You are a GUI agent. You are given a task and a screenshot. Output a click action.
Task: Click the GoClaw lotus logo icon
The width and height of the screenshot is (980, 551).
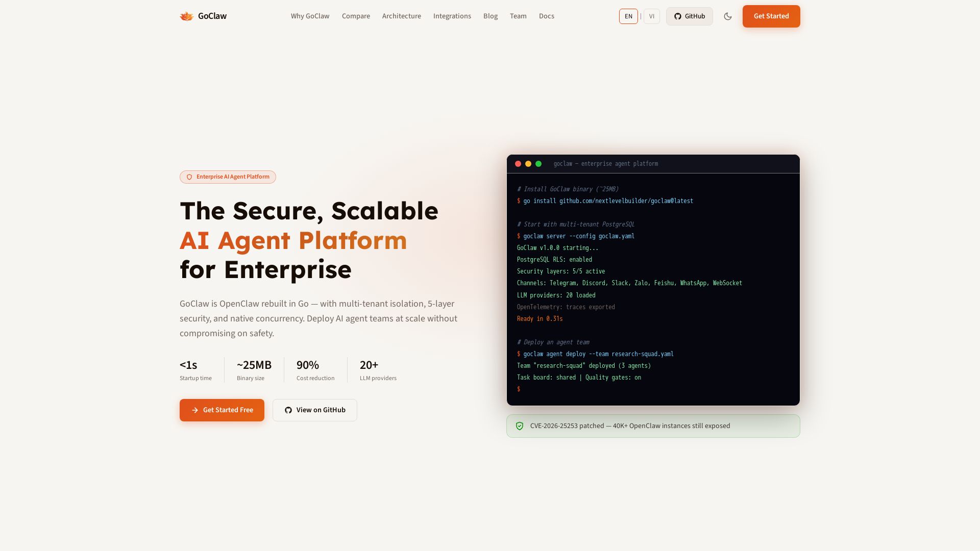(x=186, y=16)
